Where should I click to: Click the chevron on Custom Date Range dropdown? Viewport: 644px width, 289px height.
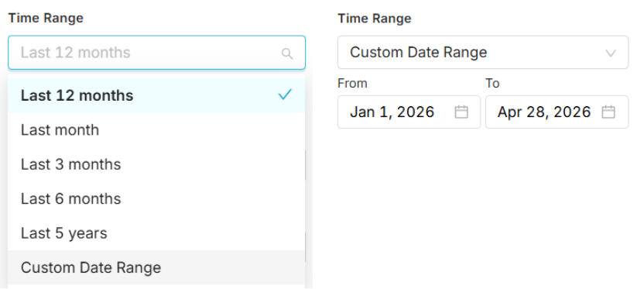611,53
